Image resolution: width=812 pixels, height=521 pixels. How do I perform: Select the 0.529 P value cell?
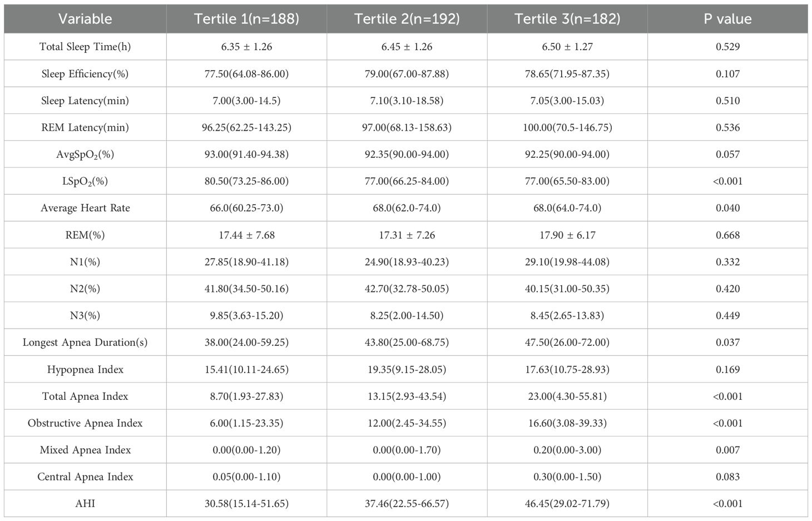pyautogui.click(x=727, y=47)
